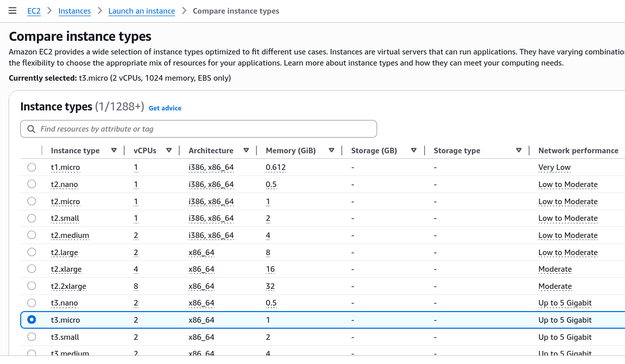
Task: Click the t3.nano instance type name
Action: click(x=65, y=303)
